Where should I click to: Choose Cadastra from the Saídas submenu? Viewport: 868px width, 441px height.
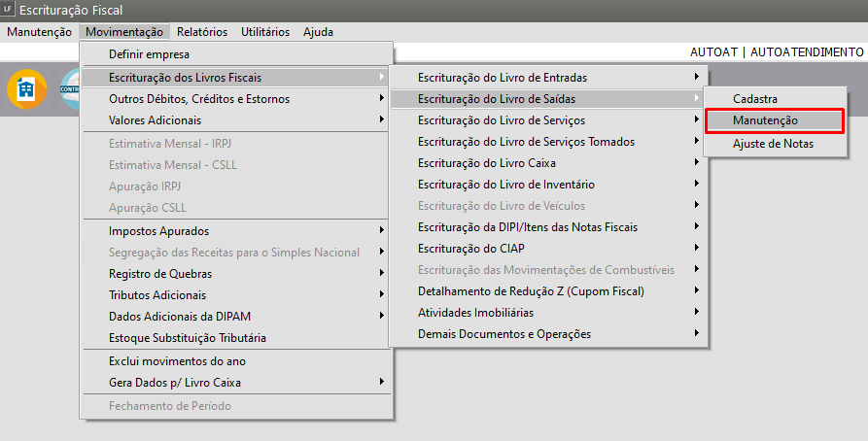pos(754,98)
